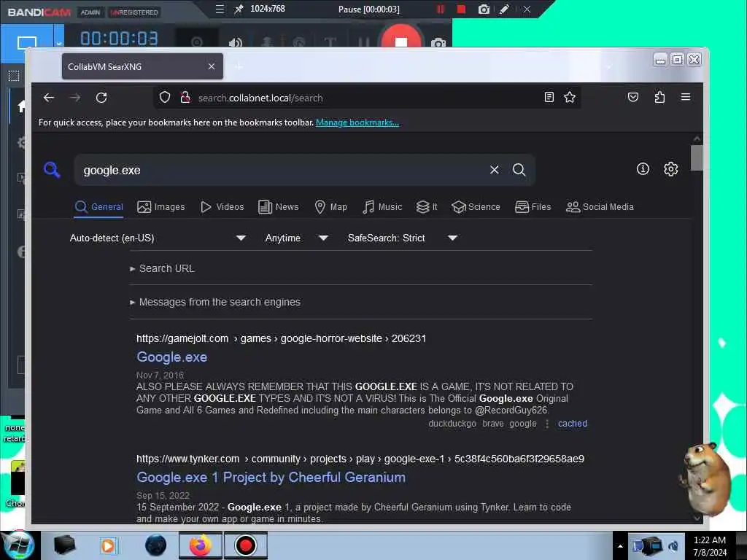Clear the google.exe search query
The image size is (747, 560).
click(494, 170)
